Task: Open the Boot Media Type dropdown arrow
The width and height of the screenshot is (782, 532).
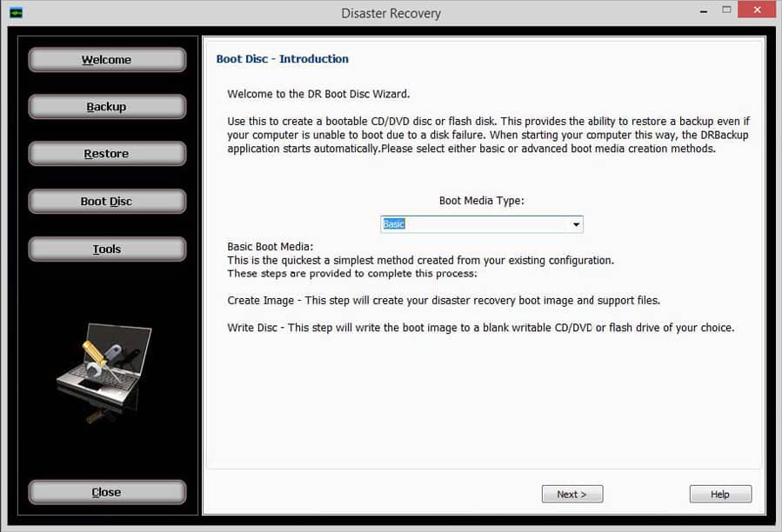Action: 576,224
